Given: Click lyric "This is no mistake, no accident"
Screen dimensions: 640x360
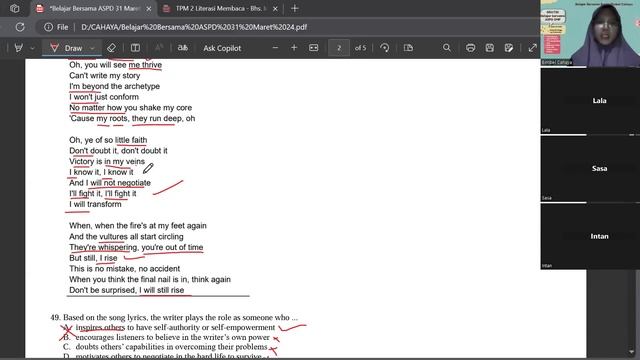Looking at the screenshot, I should 124,269.
